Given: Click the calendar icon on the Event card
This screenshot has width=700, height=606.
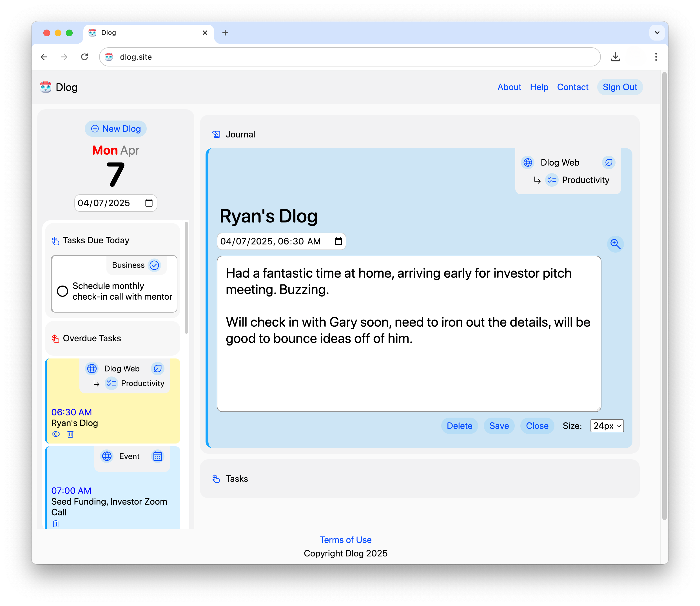Looking at the screenshot, I should point(158,456).
